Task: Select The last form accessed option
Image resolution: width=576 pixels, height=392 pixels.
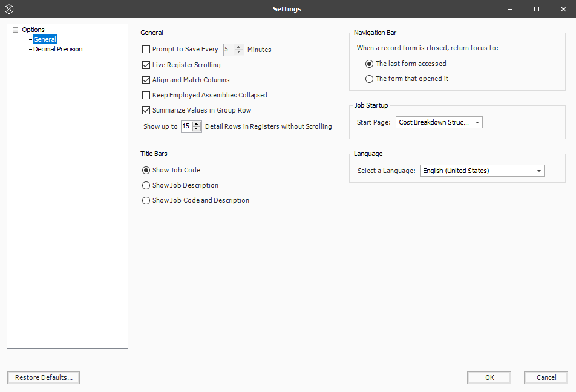Action: click(x=370, y=64)
